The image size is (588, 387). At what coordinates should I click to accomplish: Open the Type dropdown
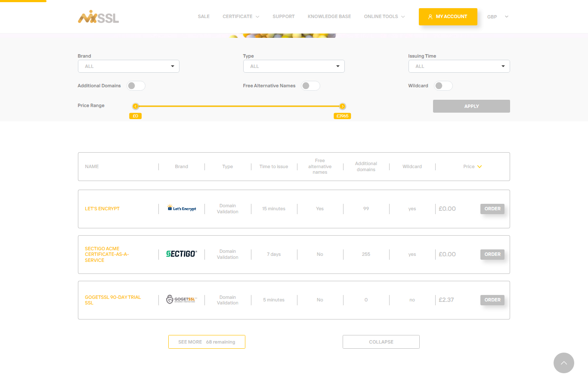click(294, 66)
